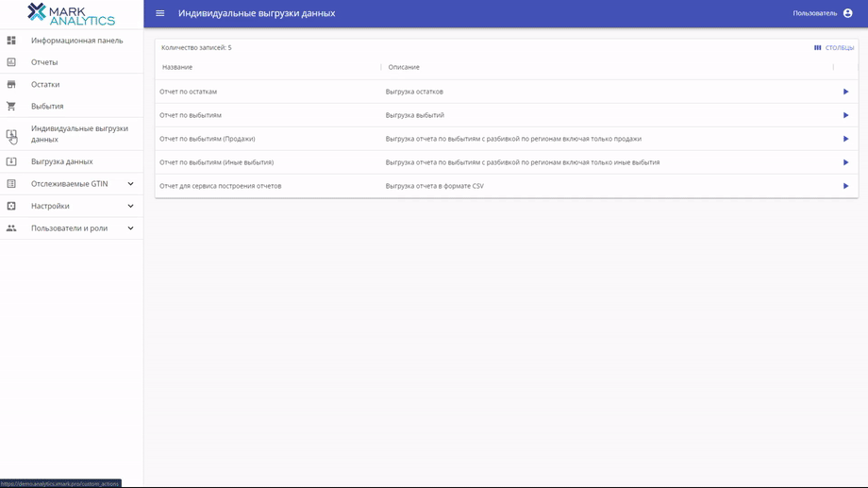Image resolution: width=868 pixels, height=488 pixels.
Task: Run the Отчет по остаткам export
Action: click(846, 92)
